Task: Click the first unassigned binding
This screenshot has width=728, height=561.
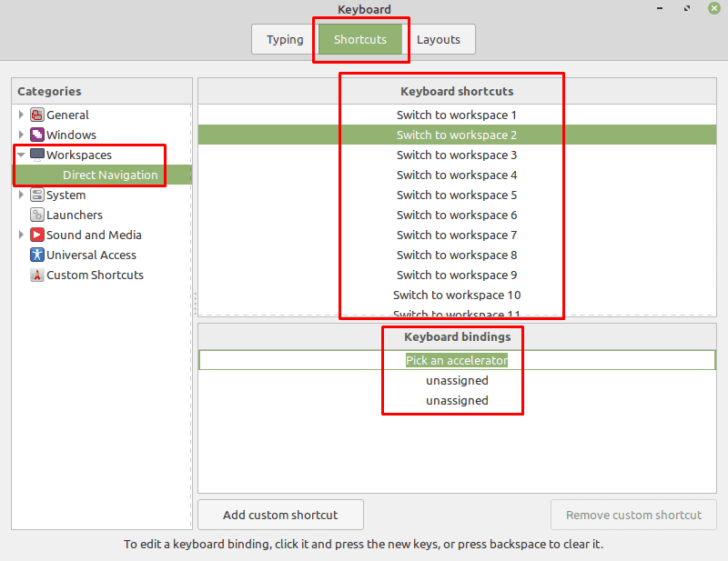Action: (x=457, y=380)
